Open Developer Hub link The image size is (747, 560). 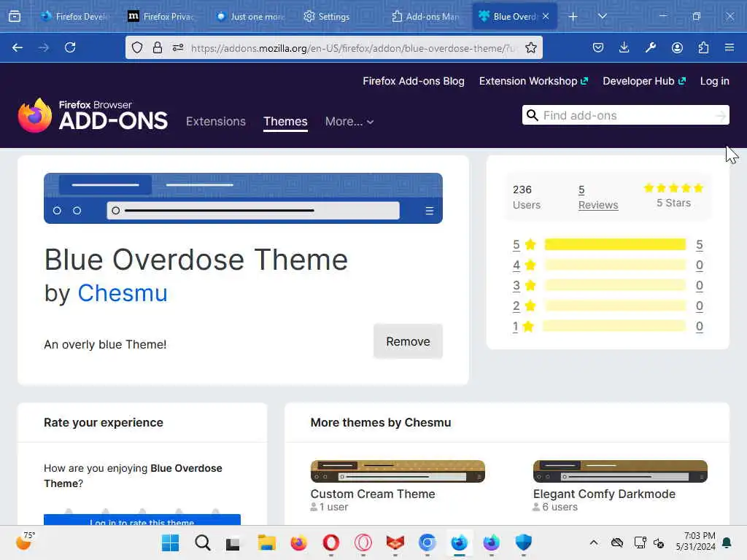click(644, 82)
